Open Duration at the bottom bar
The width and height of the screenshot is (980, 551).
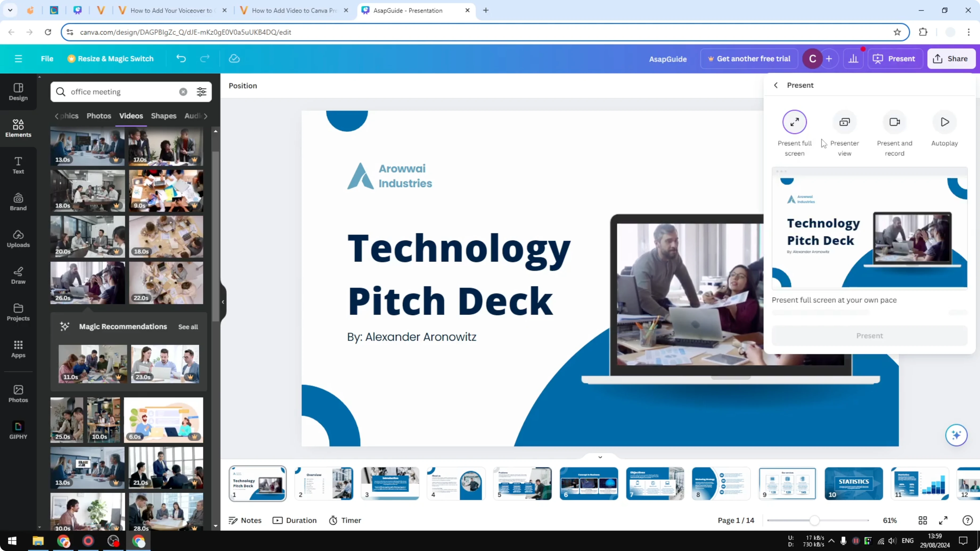pos(295,520)
